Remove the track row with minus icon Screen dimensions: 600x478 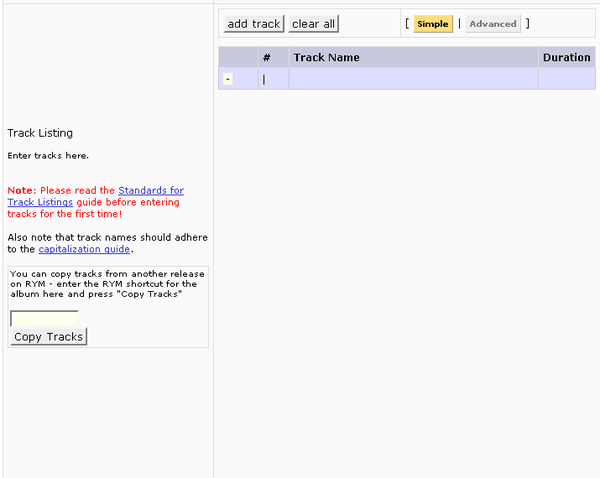[x=228, y=79]
